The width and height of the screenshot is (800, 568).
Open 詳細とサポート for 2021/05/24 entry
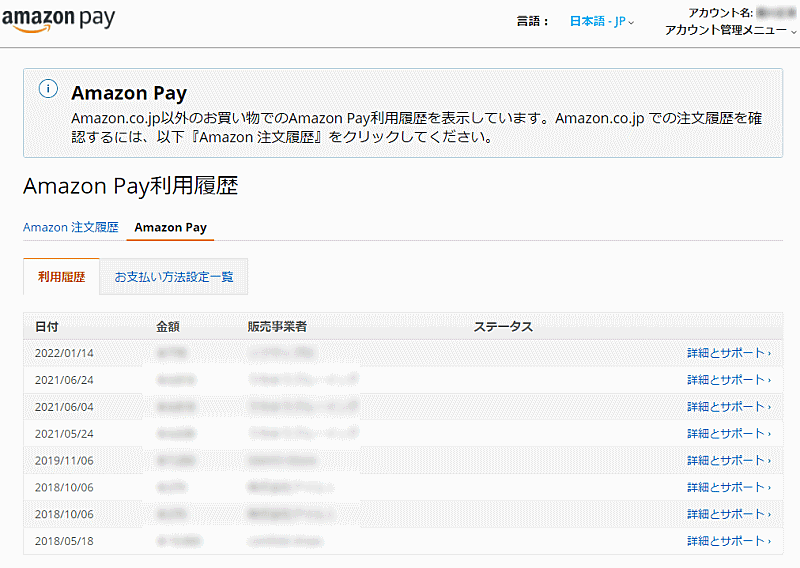(x=728, y=434)
